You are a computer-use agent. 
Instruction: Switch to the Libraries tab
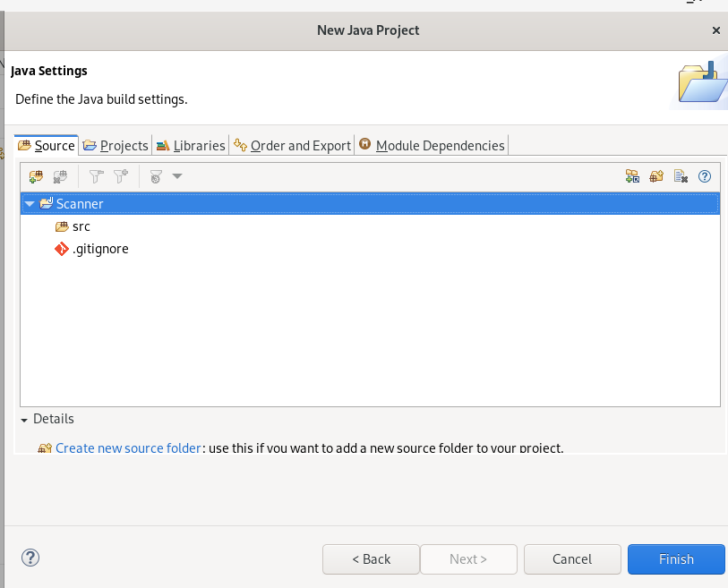(191, 145)
